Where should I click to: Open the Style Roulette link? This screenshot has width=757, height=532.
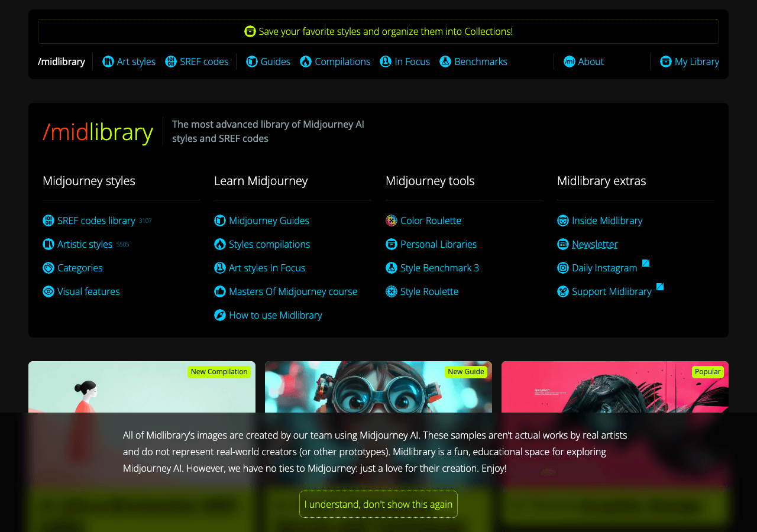coord(422,291)
